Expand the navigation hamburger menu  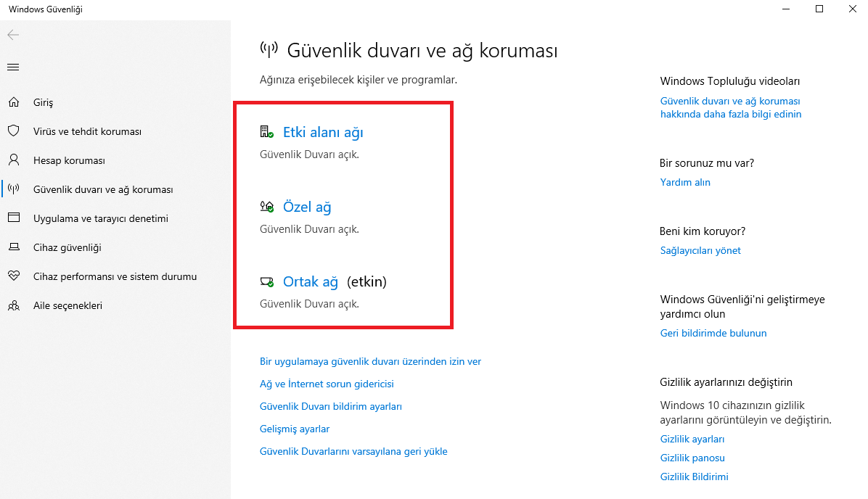(x=12, y=67)
